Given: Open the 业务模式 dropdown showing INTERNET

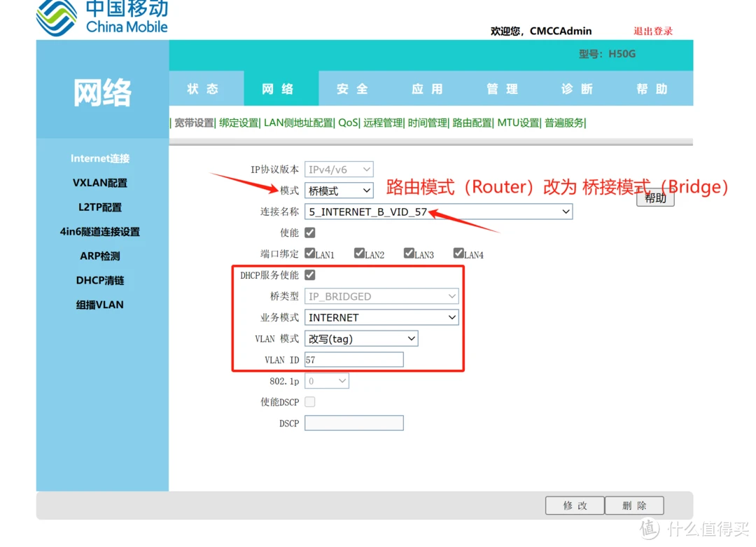Looking at the screenshot, I should (381, 317).
